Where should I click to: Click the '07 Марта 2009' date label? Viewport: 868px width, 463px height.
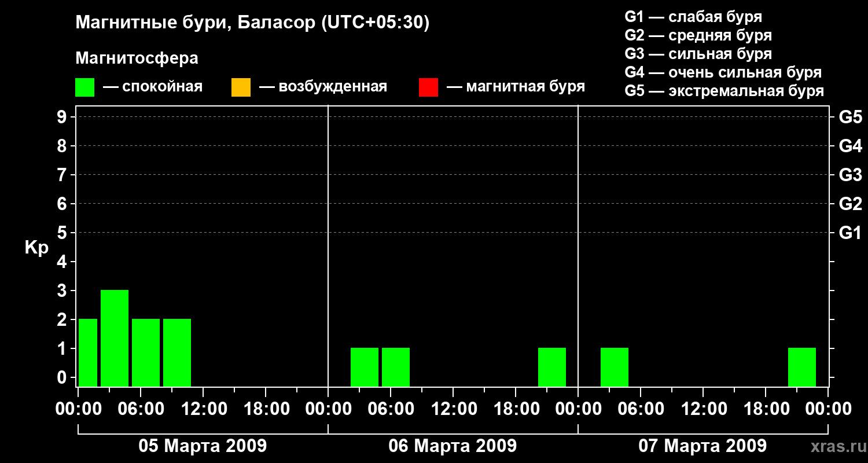[703, 446]
